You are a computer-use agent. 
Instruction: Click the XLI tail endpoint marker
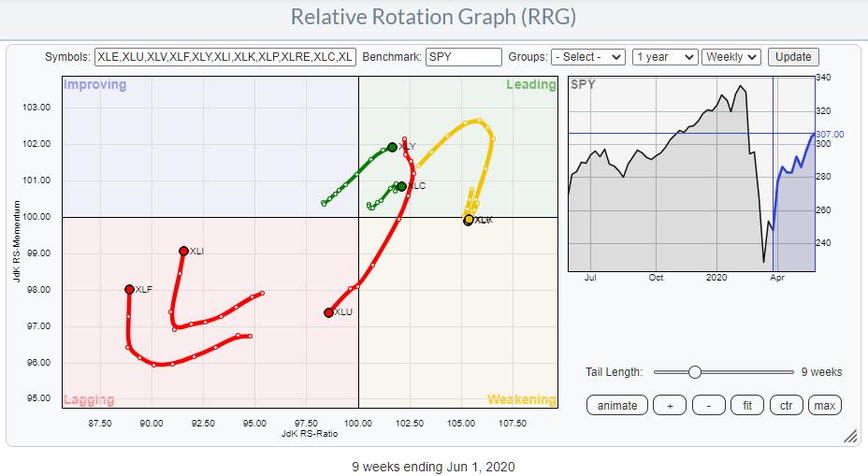pyautogui.click(x=183, y=251)
